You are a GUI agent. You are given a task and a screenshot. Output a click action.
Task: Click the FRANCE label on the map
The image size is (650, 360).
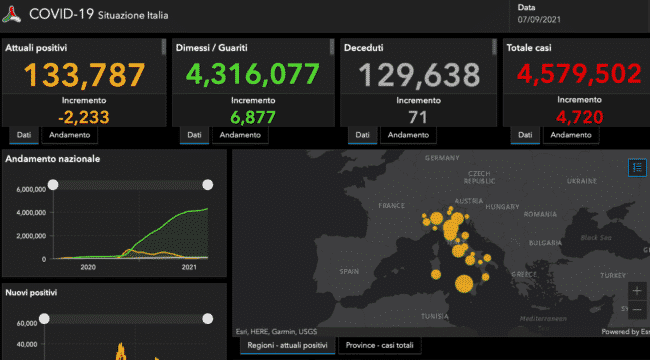(391, 206)
